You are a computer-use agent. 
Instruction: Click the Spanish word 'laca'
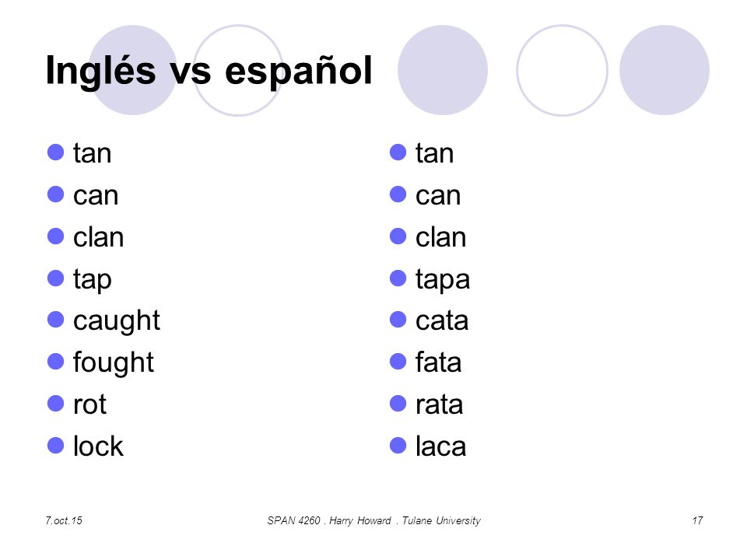pos(440,446)
